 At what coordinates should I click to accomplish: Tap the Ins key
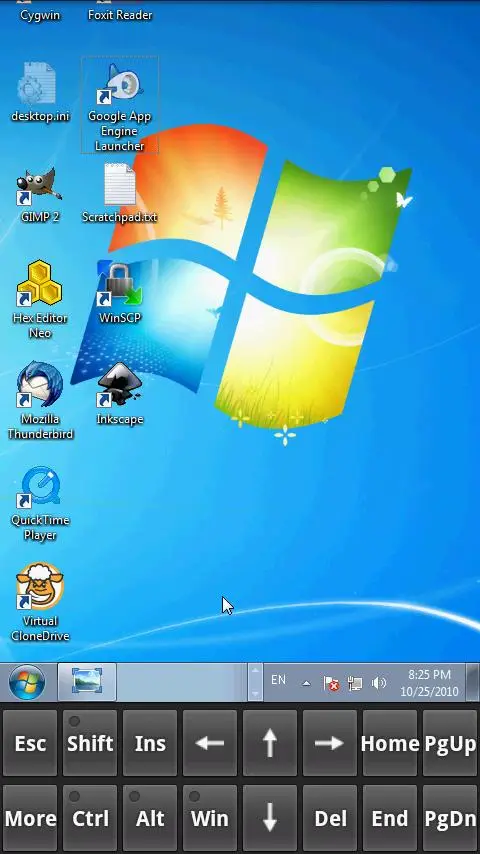(150, 743)
